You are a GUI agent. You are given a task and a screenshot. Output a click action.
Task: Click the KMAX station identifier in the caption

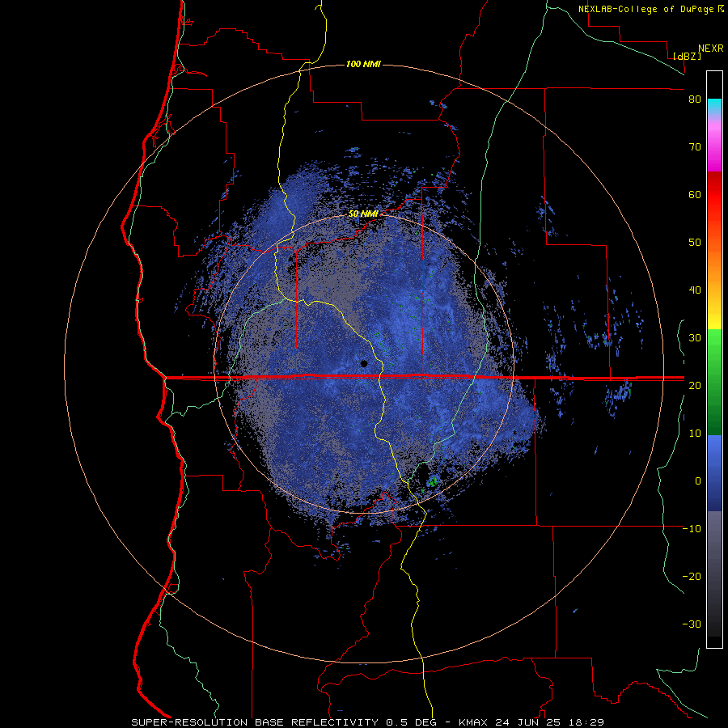pos(473,722)
